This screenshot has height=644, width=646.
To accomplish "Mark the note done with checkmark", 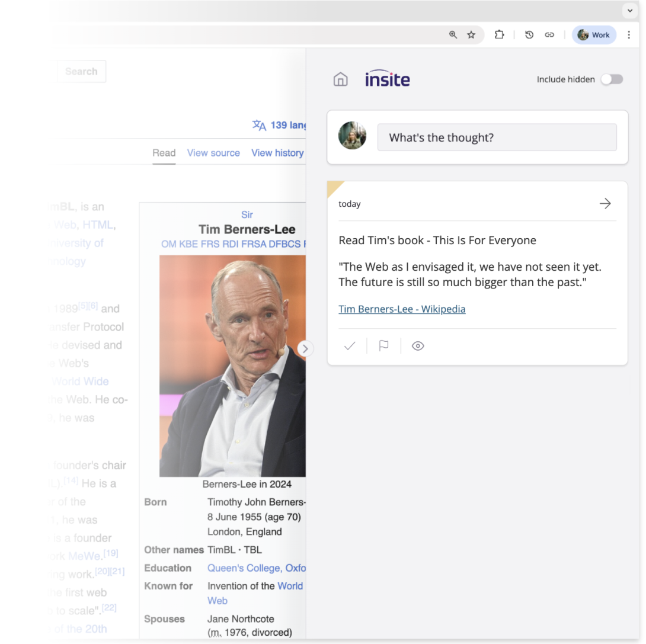I will pos(350,346).
